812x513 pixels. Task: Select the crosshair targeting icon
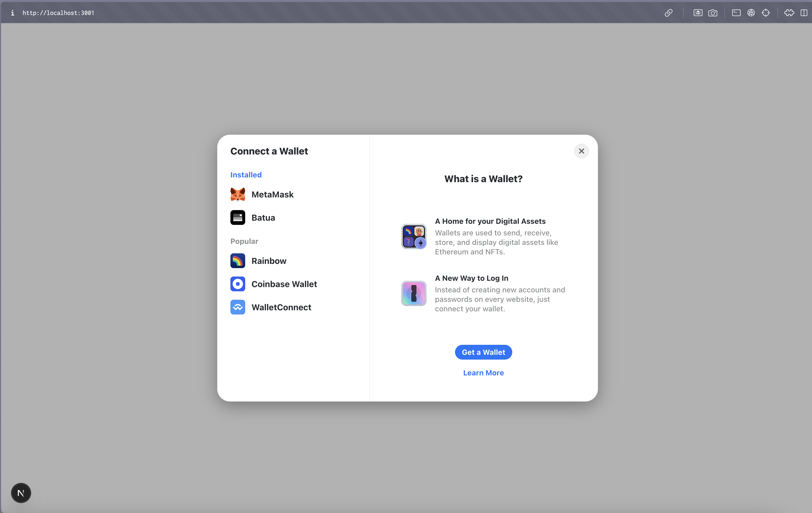click(x=766, y=13)
